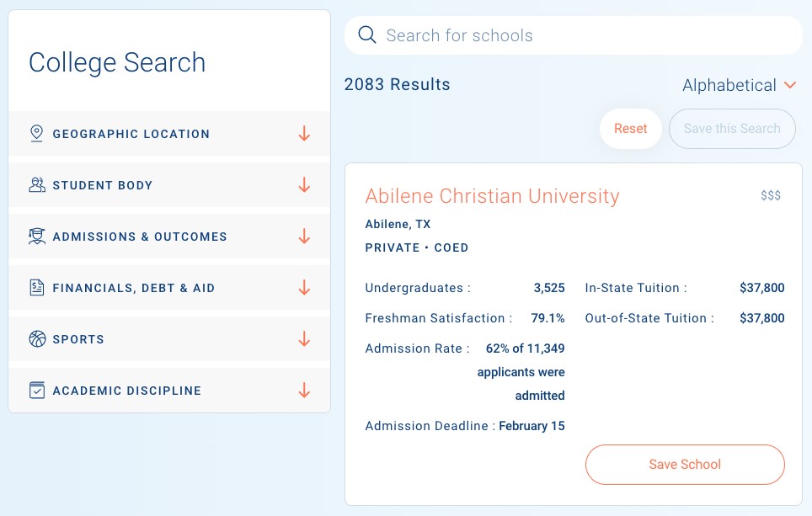Open the Abilene Christian University page

point(494,195)
